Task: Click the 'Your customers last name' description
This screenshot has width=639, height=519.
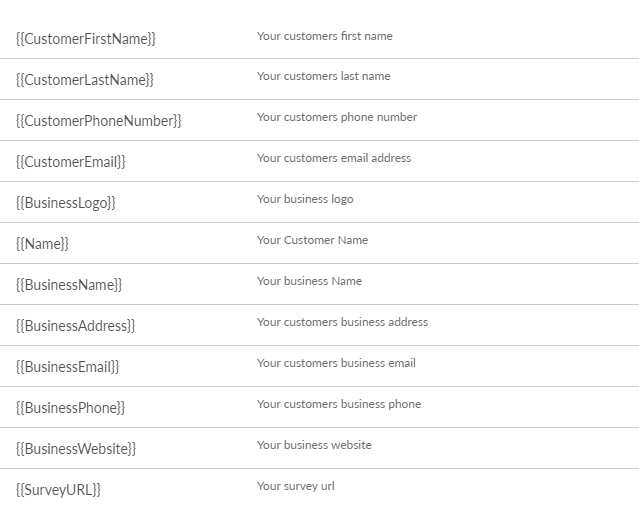Action: click(x=324, y=76)
